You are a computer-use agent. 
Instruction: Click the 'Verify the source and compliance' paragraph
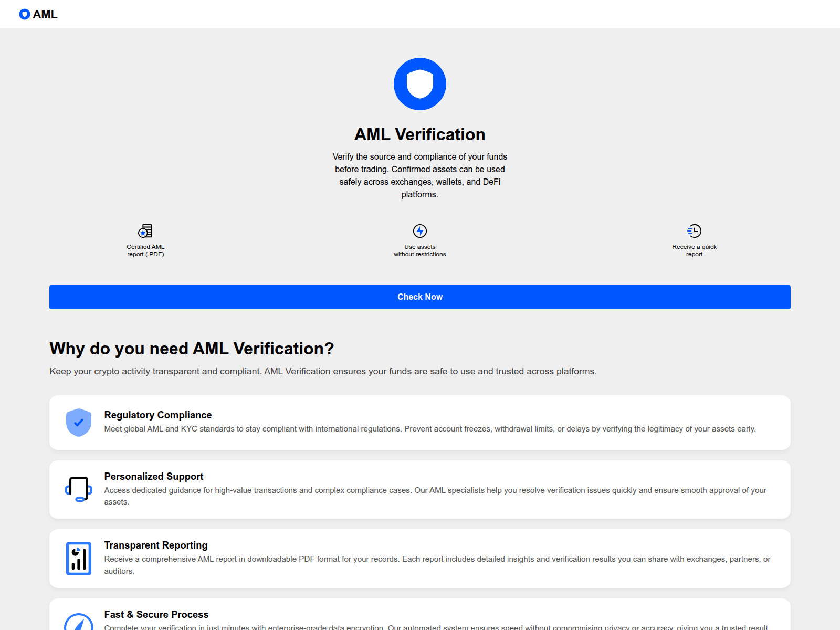tap(420, 175)
